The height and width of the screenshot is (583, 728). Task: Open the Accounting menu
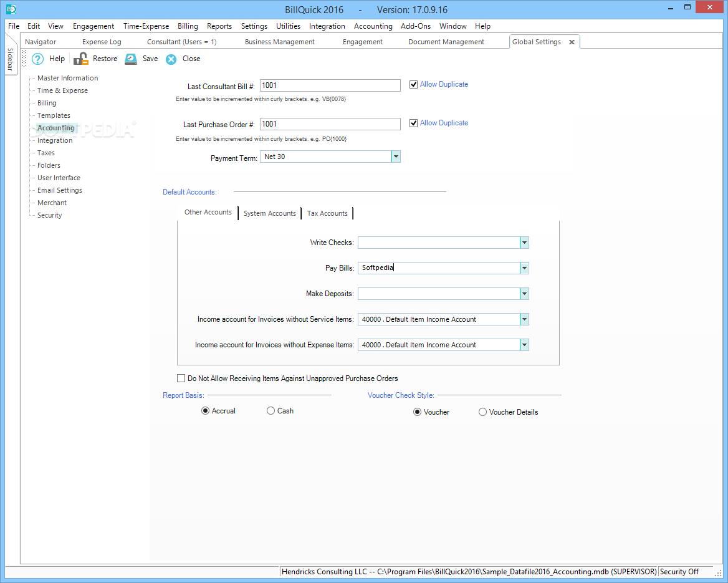[373, 26]
